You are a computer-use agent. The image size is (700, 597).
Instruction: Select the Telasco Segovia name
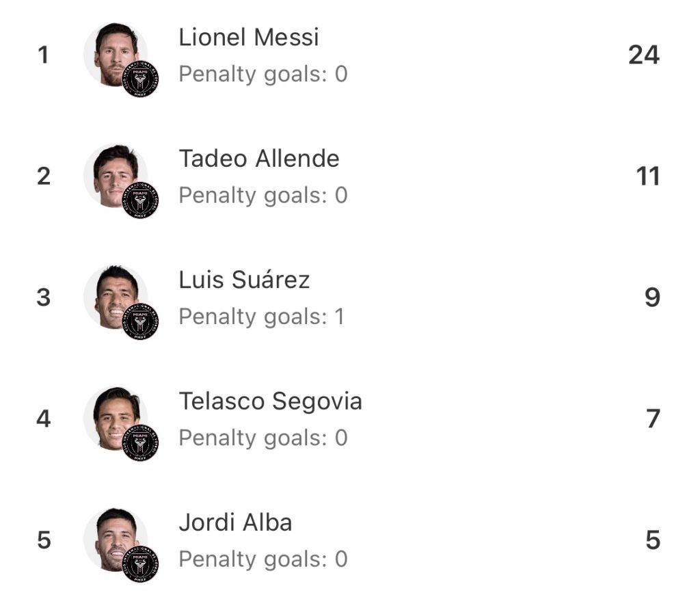click(270, 401)
